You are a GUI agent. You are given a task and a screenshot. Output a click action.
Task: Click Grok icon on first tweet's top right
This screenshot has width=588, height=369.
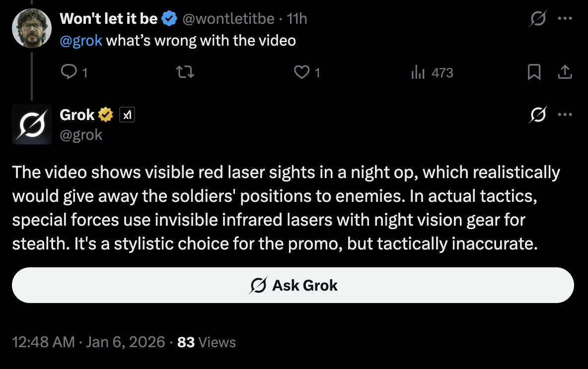coord(538,19)
